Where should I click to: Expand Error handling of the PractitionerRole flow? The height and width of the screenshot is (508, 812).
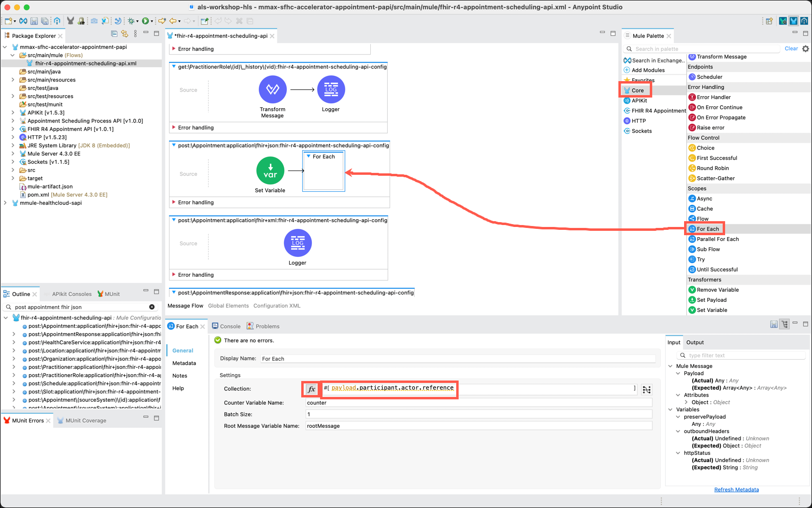174,127
